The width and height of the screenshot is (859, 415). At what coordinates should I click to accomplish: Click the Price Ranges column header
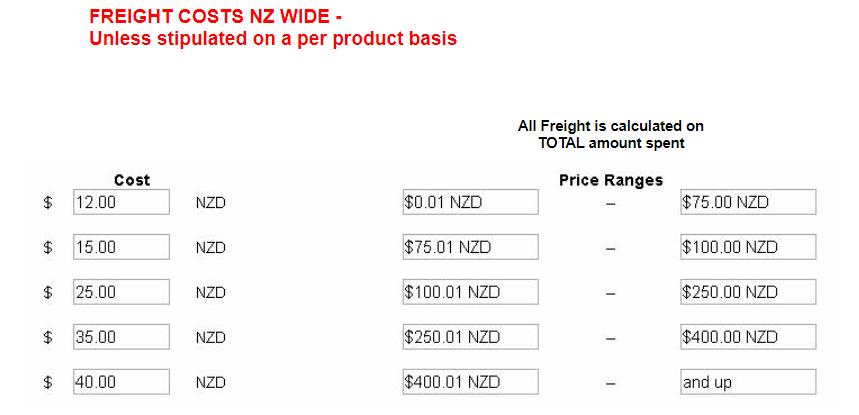tap(611, 180)
